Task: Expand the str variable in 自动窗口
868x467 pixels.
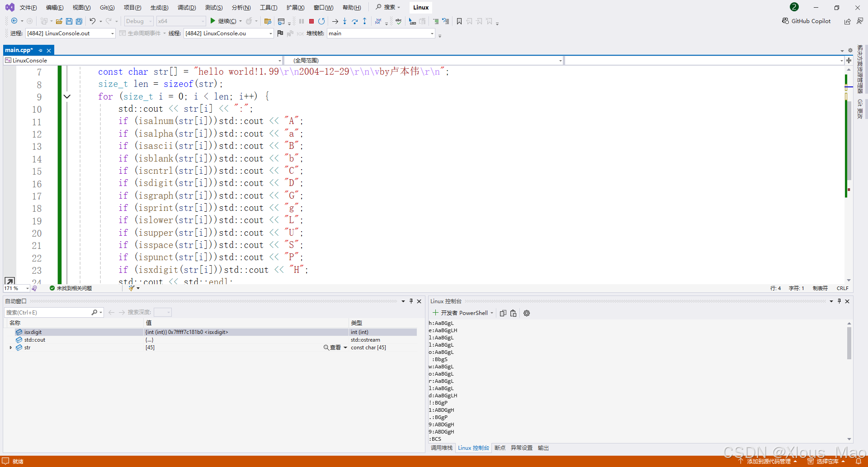Action: point(10,348)
